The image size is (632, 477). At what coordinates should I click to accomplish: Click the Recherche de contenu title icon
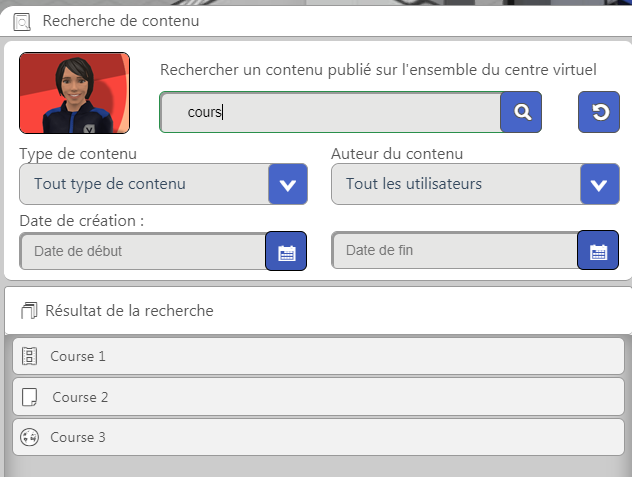22,22
